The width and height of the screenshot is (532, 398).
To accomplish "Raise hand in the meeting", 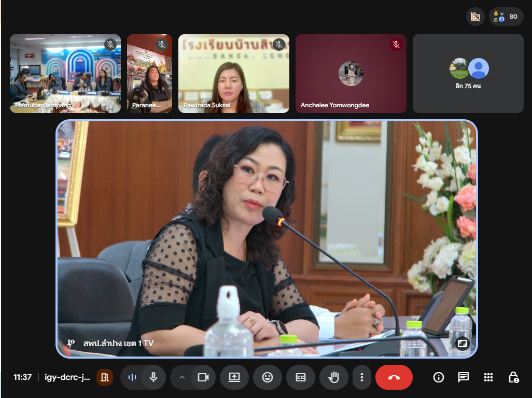I will (333, 377).
